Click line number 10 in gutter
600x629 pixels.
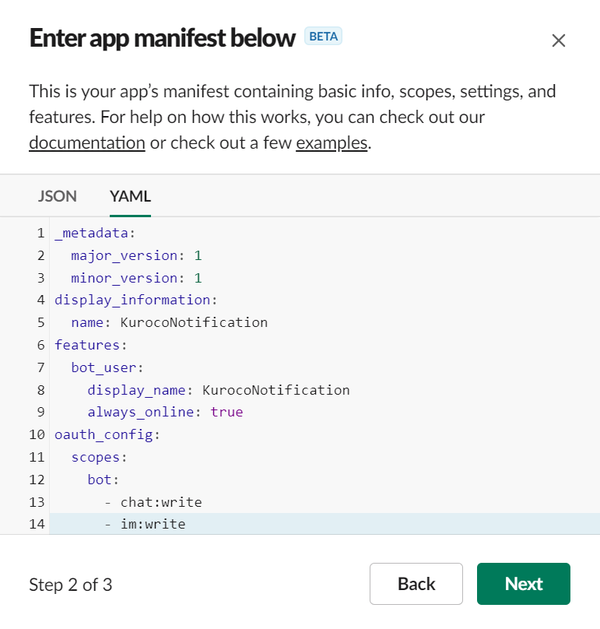(37, 434)
